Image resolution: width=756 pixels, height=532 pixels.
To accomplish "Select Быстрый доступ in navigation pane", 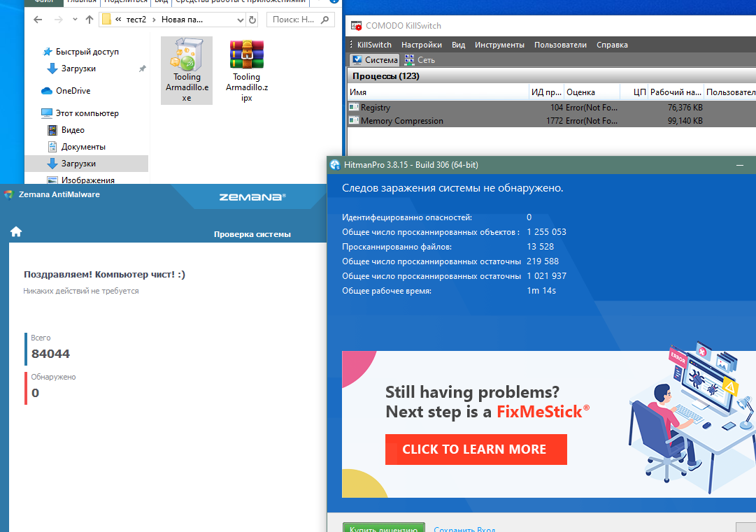I will [x=87, y=52].
